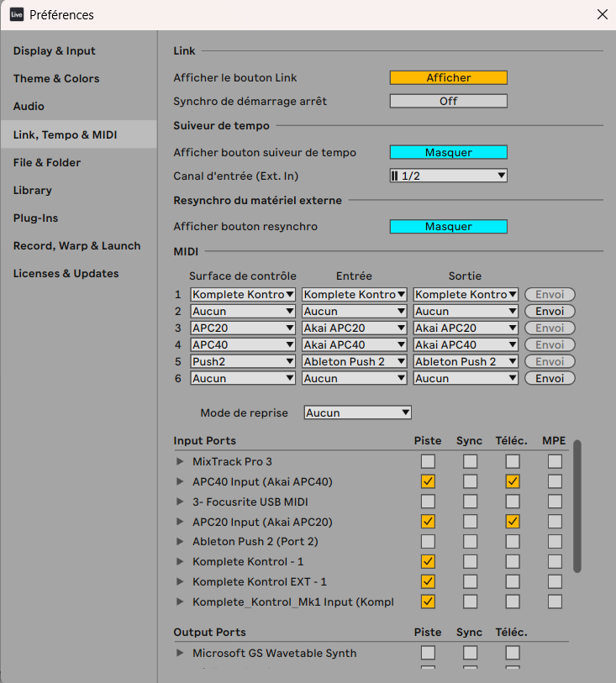The image size is (616, 683).
Task: Click the Envoi button in row 6
Action: (550, 379)
